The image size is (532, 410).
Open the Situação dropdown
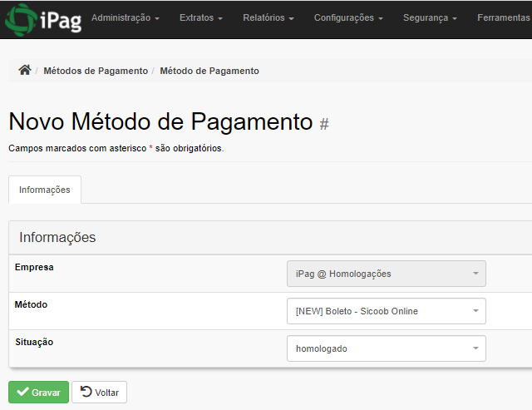(x=386, y=348)
